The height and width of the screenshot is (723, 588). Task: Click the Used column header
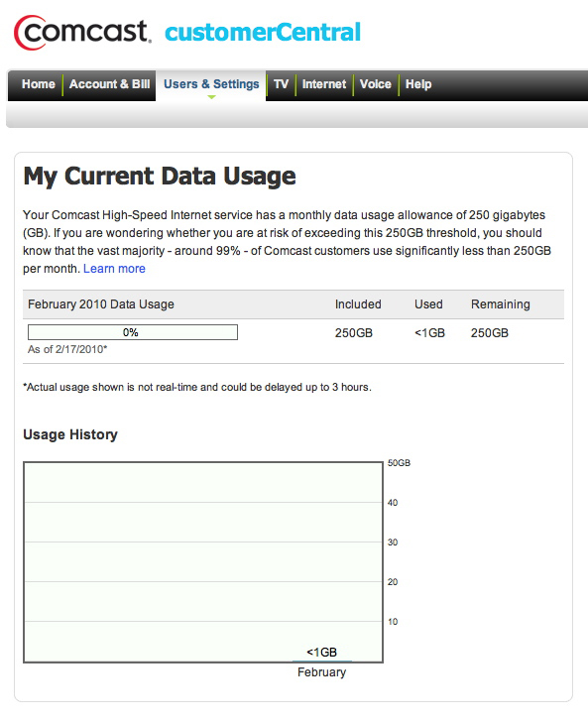tap(428, 304)
